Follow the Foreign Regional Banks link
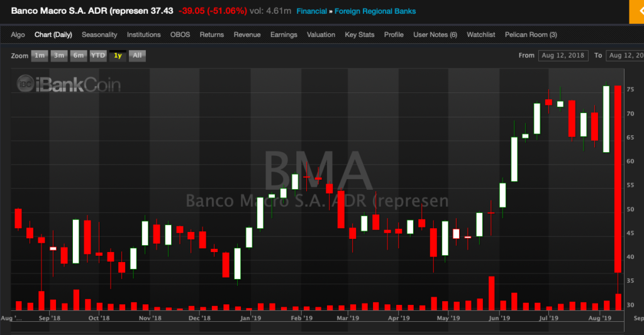This screenshot has width=644, height=335. click(x=375, y=11)
